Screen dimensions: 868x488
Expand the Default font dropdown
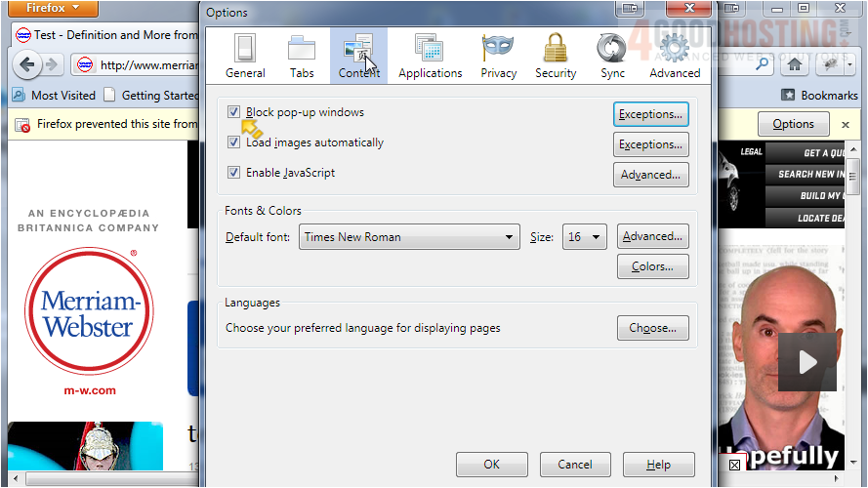[x=409, y=237]
